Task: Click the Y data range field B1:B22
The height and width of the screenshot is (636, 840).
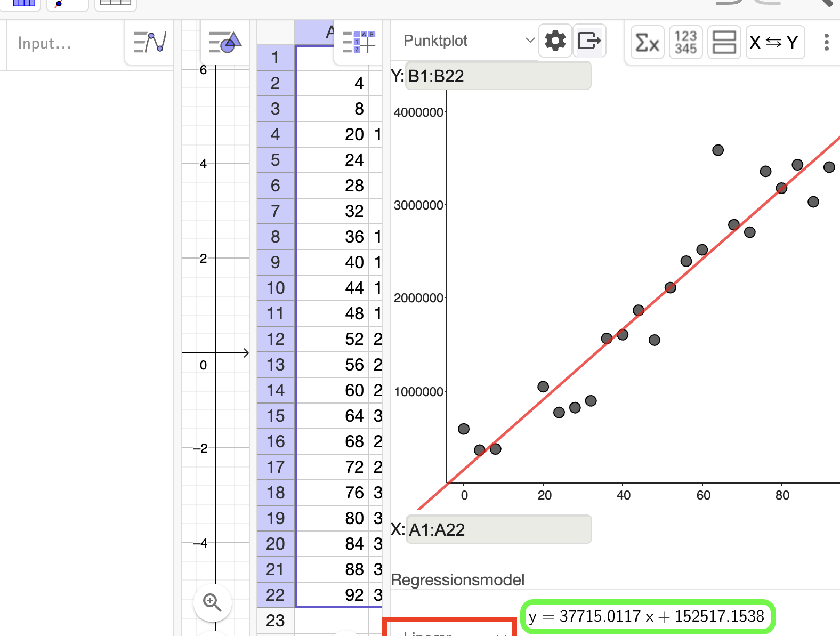Action: (498, 76)
